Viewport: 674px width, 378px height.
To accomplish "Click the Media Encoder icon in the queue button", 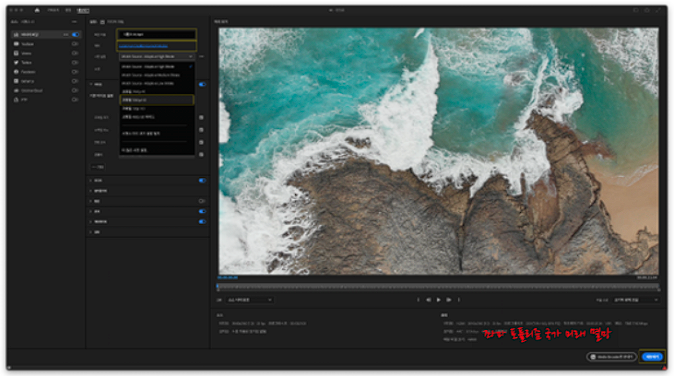I will tap(593, 356).
